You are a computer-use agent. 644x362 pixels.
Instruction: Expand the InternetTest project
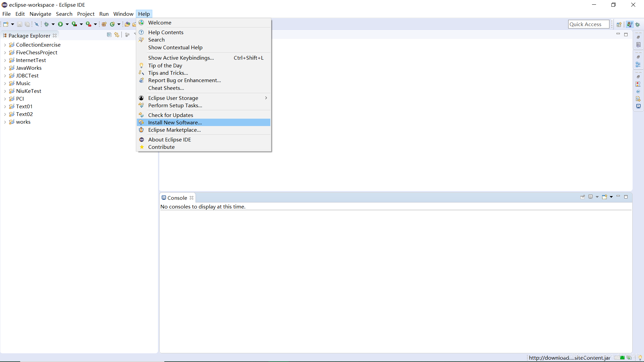pyautogui.click(x=5, y=60)
